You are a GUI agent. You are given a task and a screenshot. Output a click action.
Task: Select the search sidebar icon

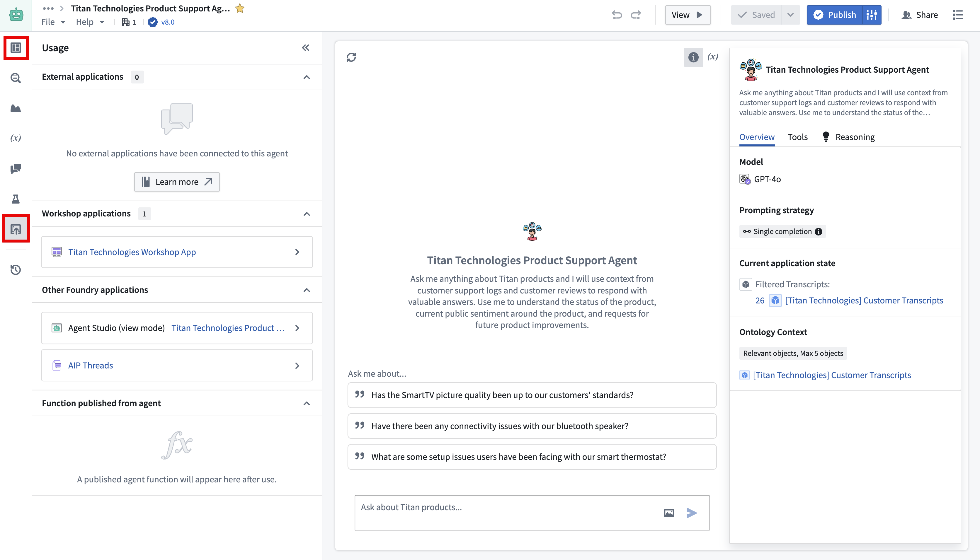click(x=16, y=78)
